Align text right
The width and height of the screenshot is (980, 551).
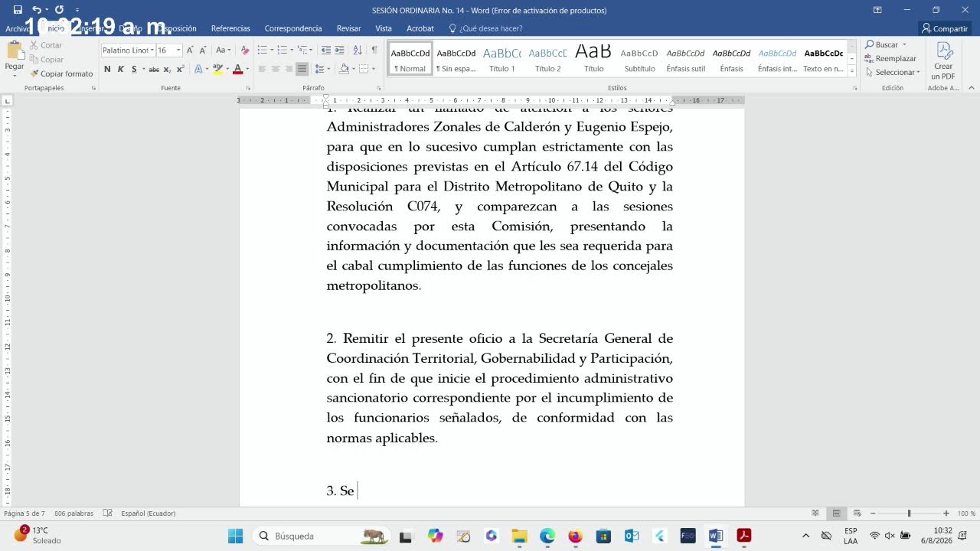coord(288,69)
